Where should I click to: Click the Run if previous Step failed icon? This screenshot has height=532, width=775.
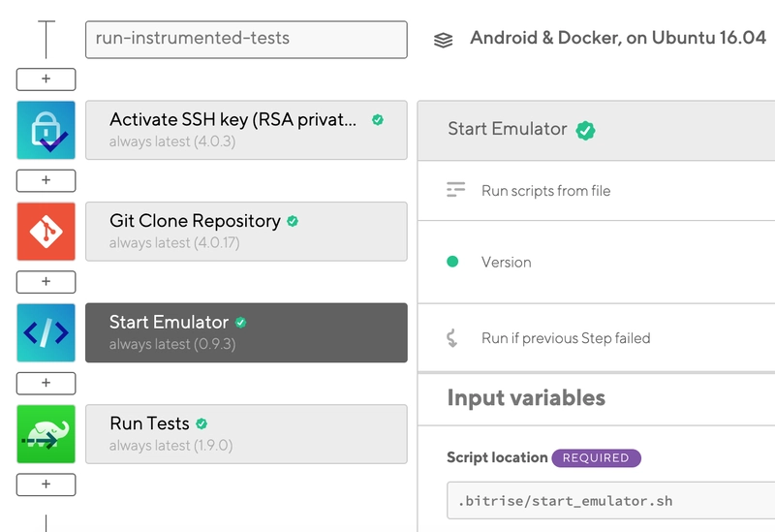(x=452, y=338)
